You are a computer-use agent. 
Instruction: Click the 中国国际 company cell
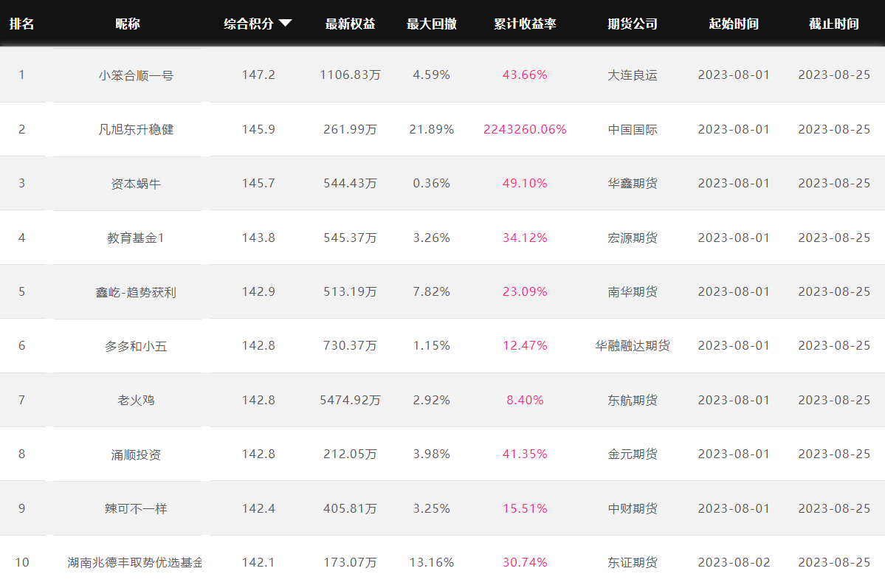tap(633, 129)
